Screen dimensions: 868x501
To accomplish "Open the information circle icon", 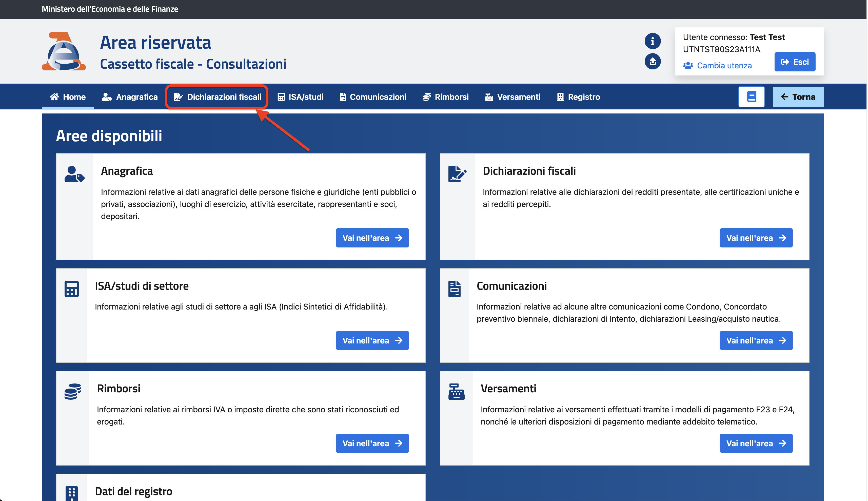I will tap(652, 41).
